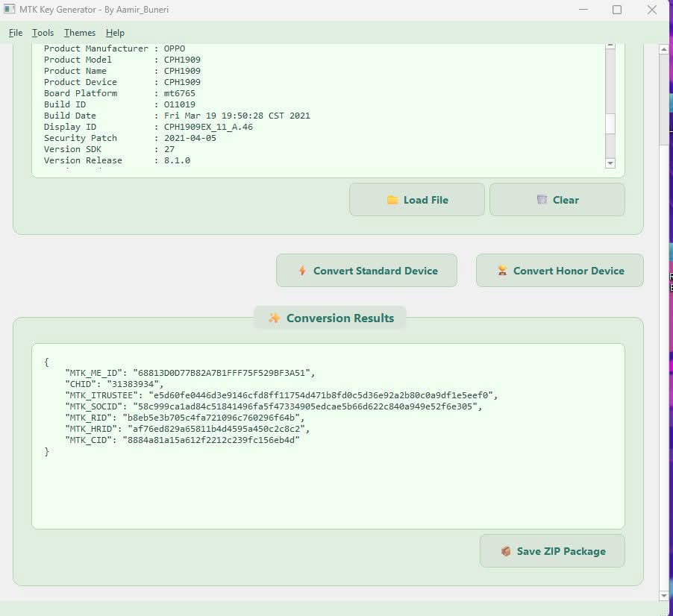Click the folder icon on Load File
This screenshot has height=616, width=673.
pos(392,200)
